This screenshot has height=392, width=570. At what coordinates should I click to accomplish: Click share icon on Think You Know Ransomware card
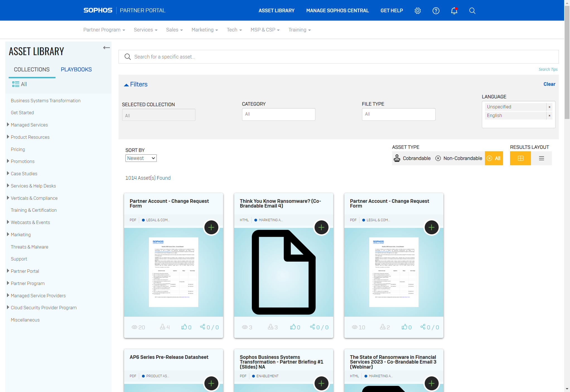[x=313, y=327]
